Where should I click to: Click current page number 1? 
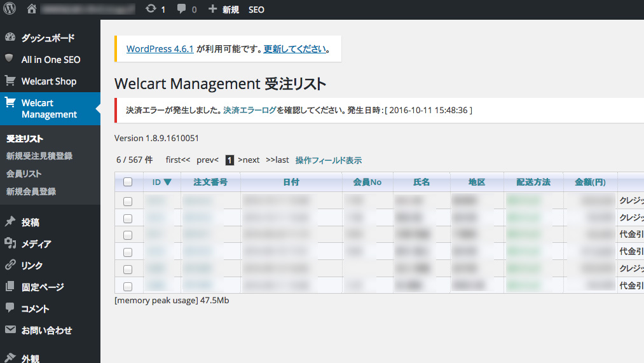230,160
